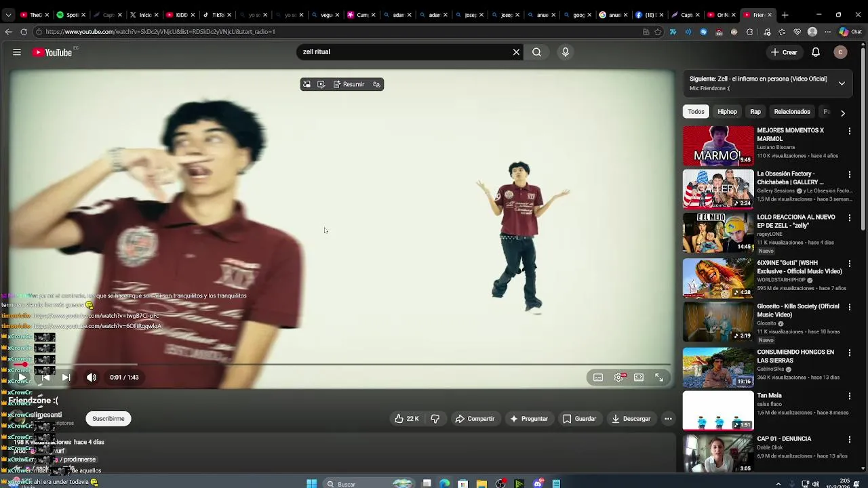
Task: Open 'LOLO REACCIONA AL NUEVO EP DE ZELL' title
Action: tap(796, 221)
